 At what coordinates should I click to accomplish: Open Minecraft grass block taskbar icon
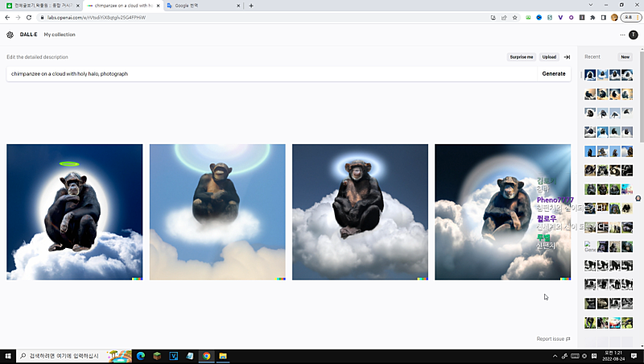point(157,356)
